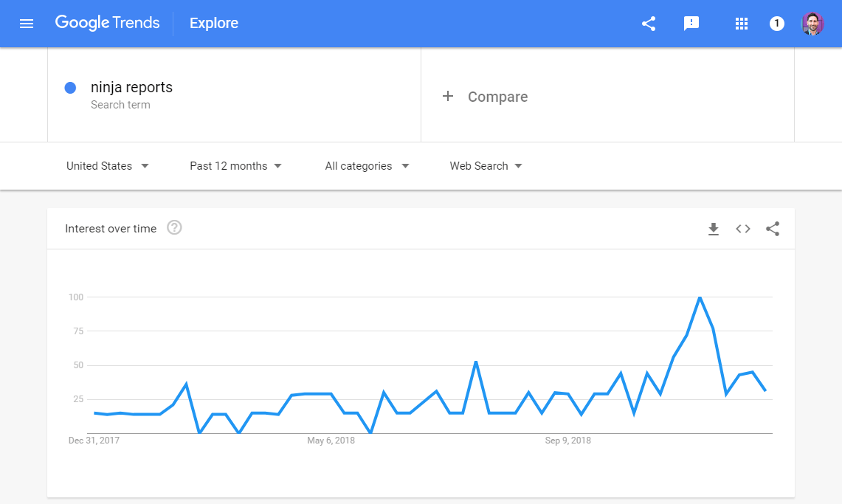The width and height of the screenshot is (842, 504).
Task: Open the account profile avatar
Action: (812, 24)
